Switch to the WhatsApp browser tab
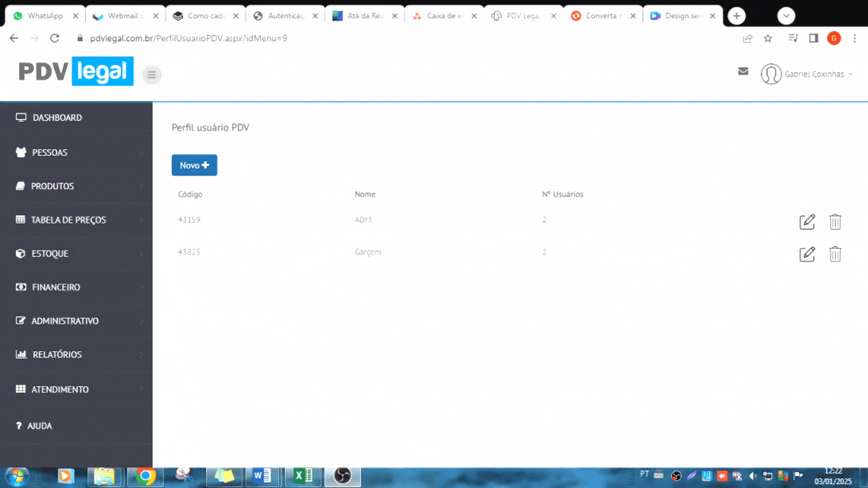Screen dimensions: 868x488 click(45, 16)
